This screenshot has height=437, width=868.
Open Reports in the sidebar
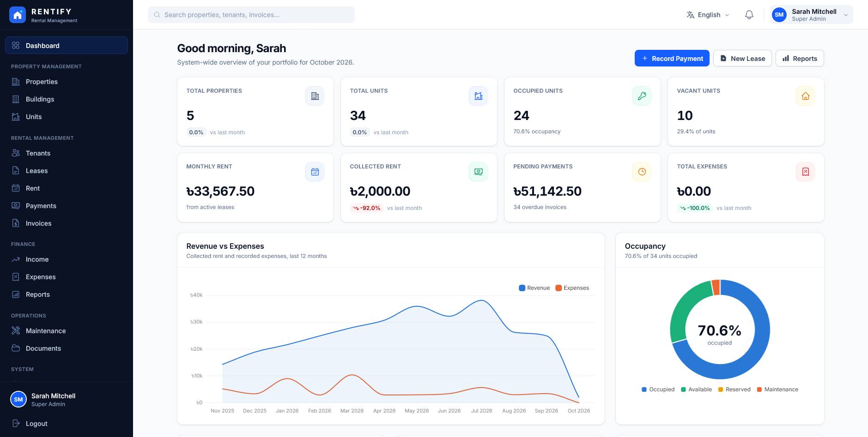coord(67,294)
